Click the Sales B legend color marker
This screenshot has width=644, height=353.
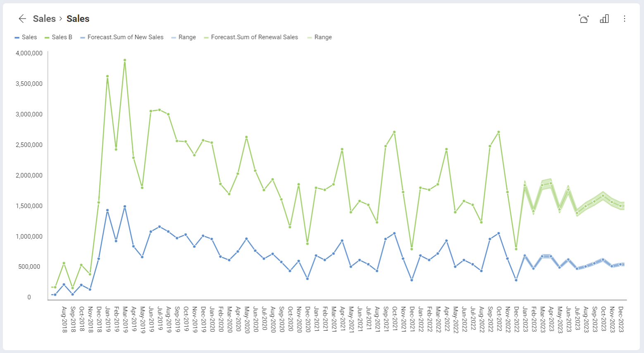[47, 38]
